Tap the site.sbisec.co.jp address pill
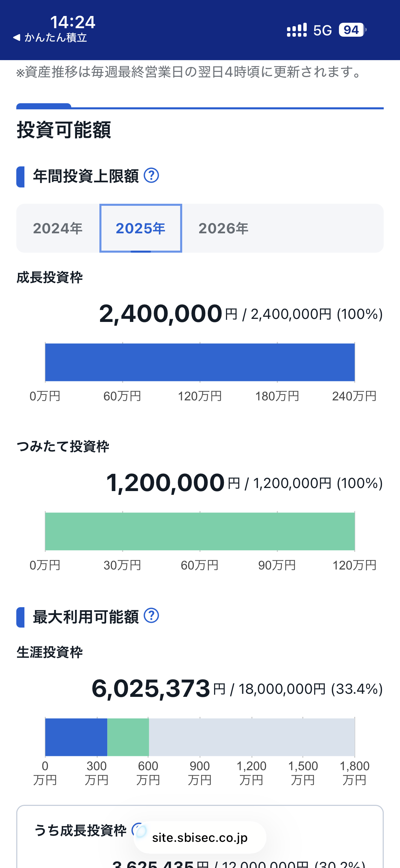This screenshot has height=868, width=400. point(200,838)
